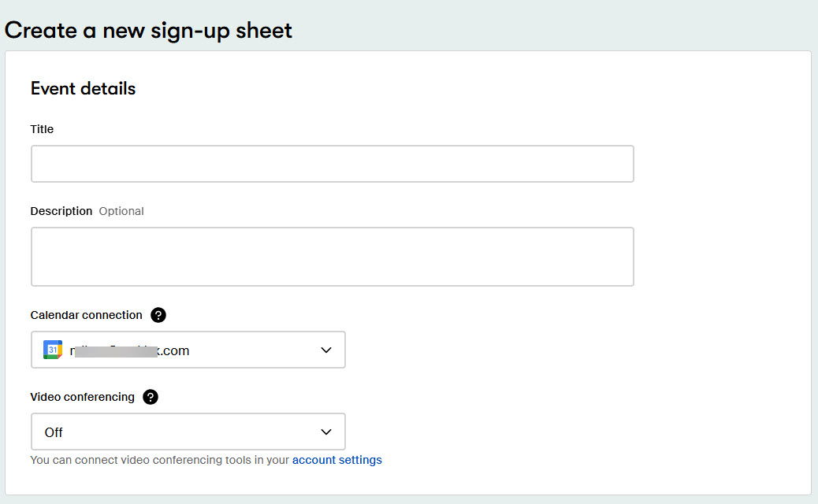Open the Calendar connection dropdown
Viewport: 818px width, 504px height.
coord(188,349)
